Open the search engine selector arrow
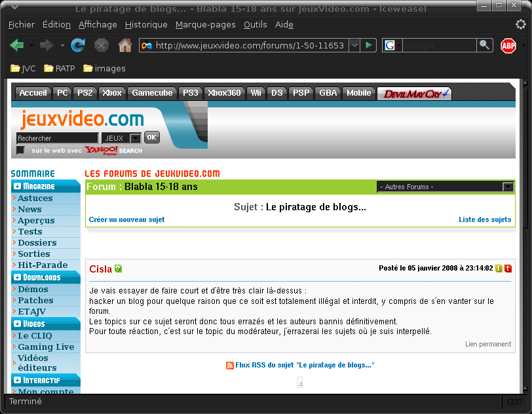532x414 pixels. click(398, 45)
